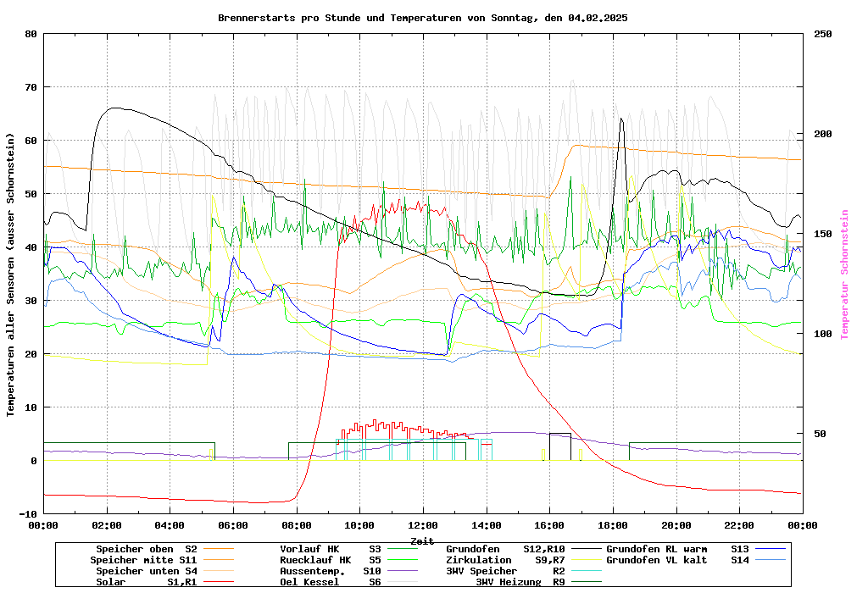The image size is (868, 593).
Task: Click the Grundofen S12,R10 legend label
Action: (504, 549)
